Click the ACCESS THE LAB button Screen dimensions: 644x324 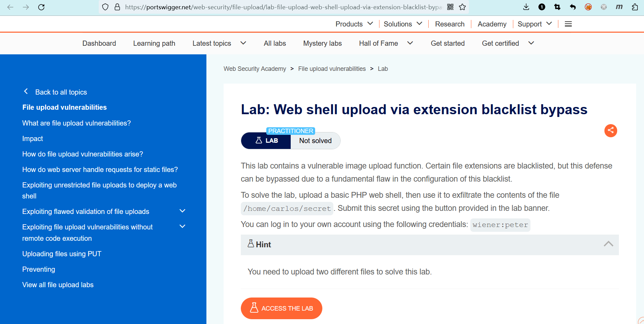[x=281, y=308]
